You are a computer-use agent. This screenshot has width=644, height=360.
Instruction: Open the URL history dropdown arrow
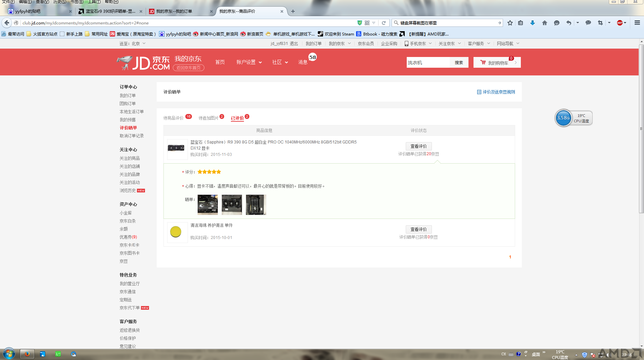(374, 23)
